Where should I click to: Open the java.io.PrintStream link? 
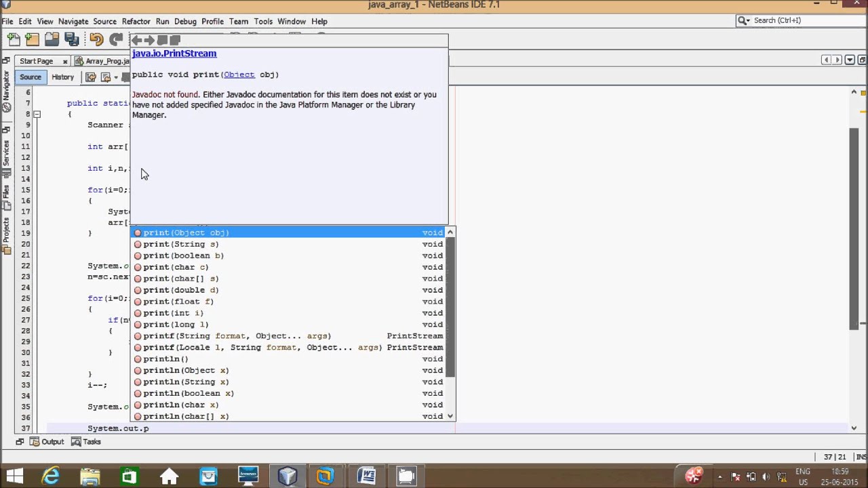[x=174, y=53]
